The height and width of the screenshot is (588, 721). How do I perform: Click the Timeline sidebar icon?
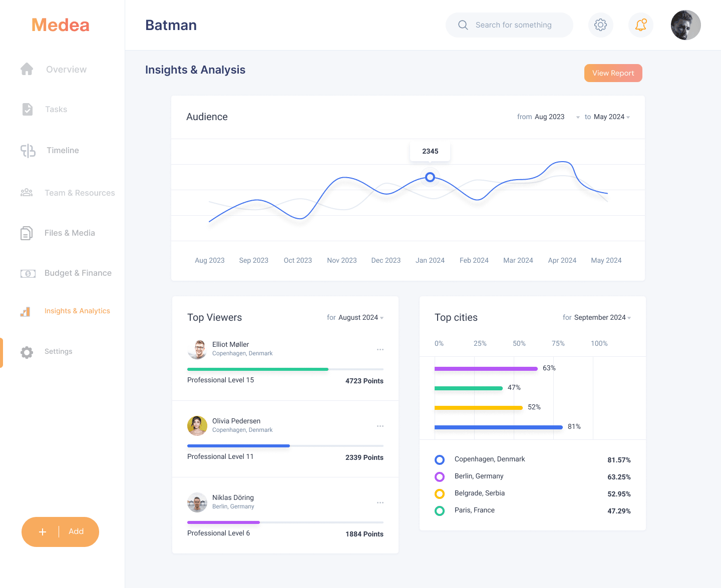pos(28,150)
